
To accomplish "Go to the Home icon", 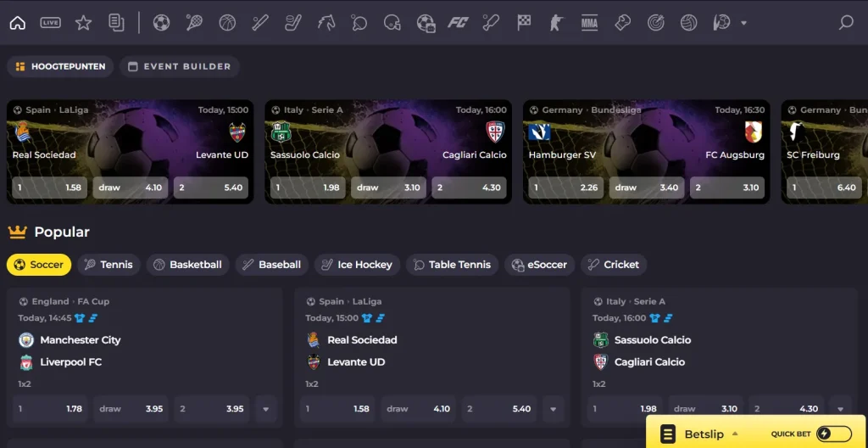I will pyautogui.click(x=18, y=23).
